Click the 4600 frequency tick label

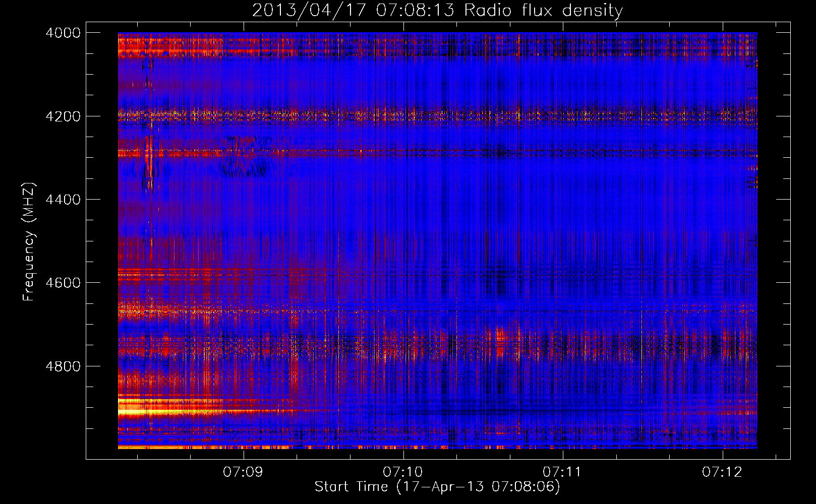pyautogui.click(x=63, y=283)
